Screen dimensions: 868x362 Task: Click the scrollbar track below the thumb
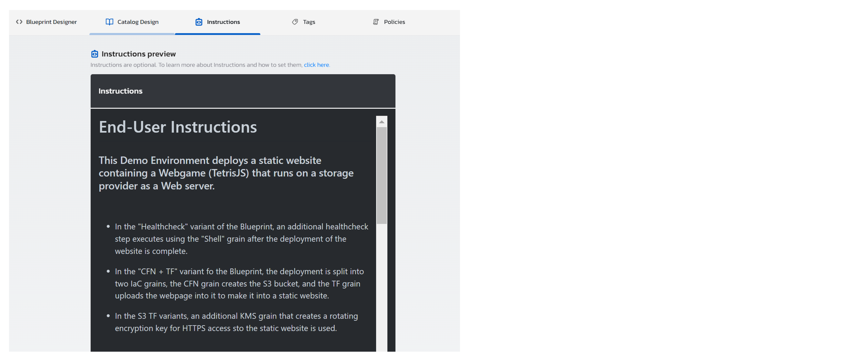[x=381, y=287]
